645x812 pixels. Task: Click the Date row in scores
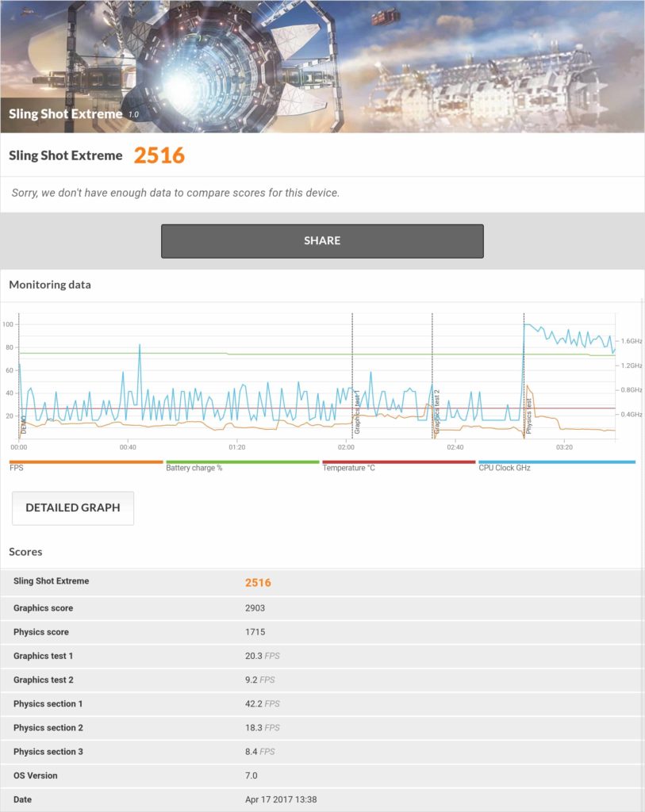tap(322, 799)
